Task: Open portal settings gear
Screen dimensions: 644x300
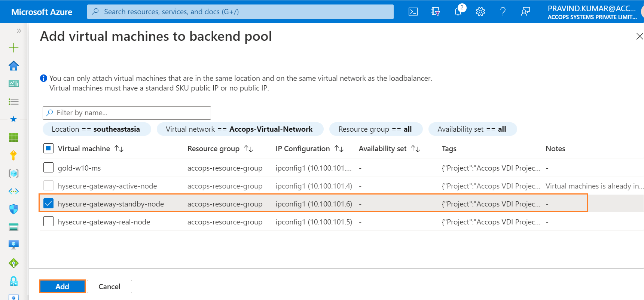Action: pyautogui.click(x=480, y=12)
